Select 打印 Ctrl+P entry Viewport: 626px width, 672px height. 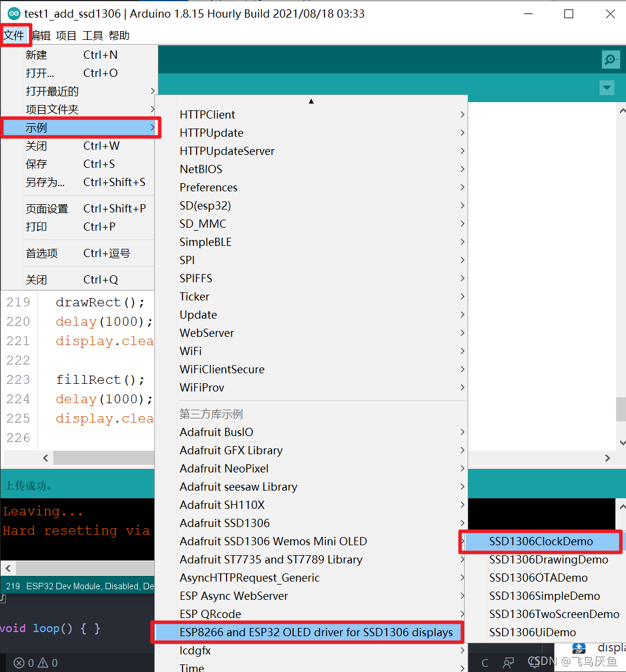[79, 227]
